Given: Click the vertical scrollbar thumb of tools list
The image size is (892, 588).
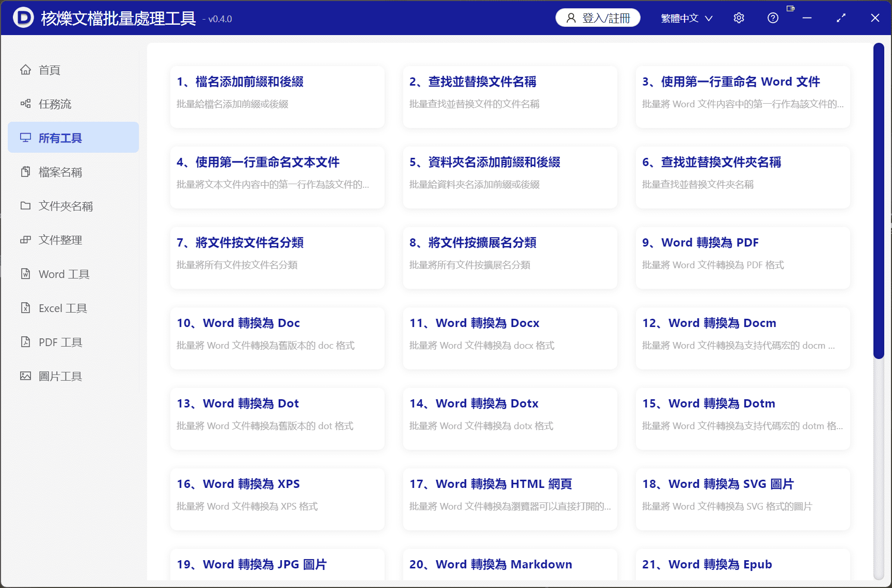Looking at the screenshot, I should pyautogui.click(x=879, y=201).
